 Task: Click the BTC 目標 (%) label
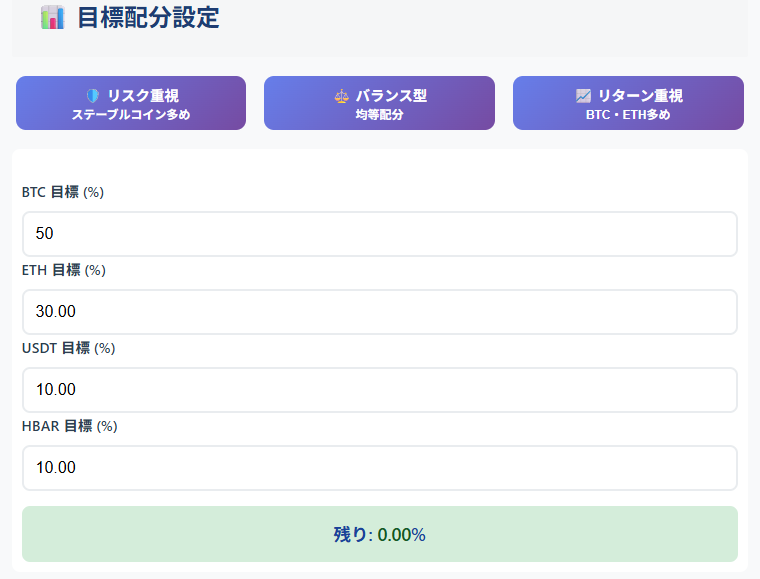tap(63, 192)
